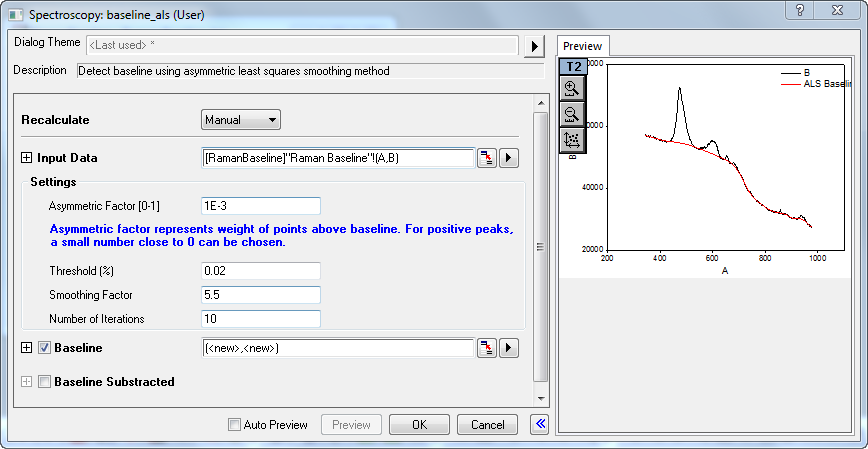The image size is (868, 449).
Task: Click the T2 button in preview toolbar
Action: (572, 66)
